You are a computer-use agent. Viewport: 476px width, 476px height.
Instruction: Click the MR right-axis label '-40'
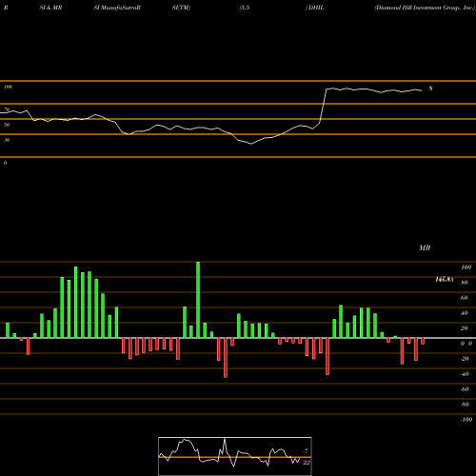point(465,374)
